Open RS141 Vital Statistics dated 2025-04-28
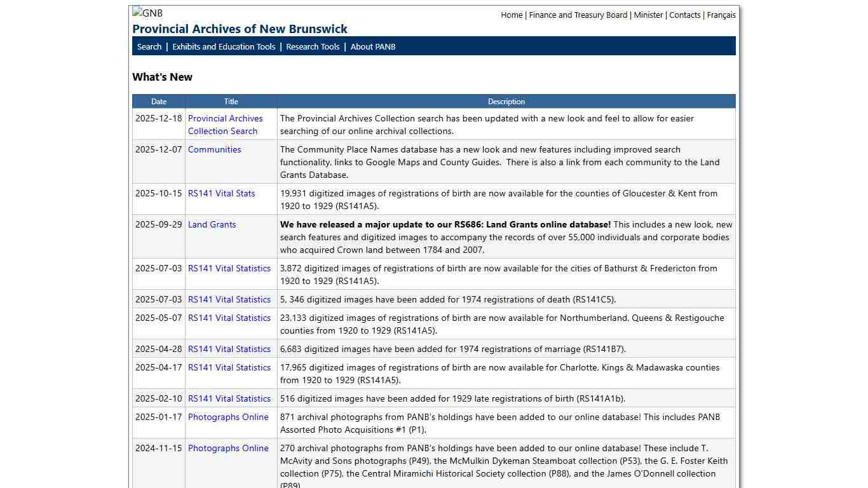The image size is (868, 488). pyautogui.click(x=229, y=349)
